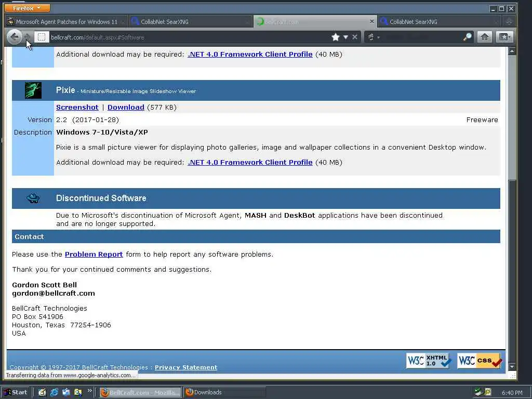This screenshot has height=399, width=532.
Task: Click the status bar transferring data text
Action: (71, 375)
